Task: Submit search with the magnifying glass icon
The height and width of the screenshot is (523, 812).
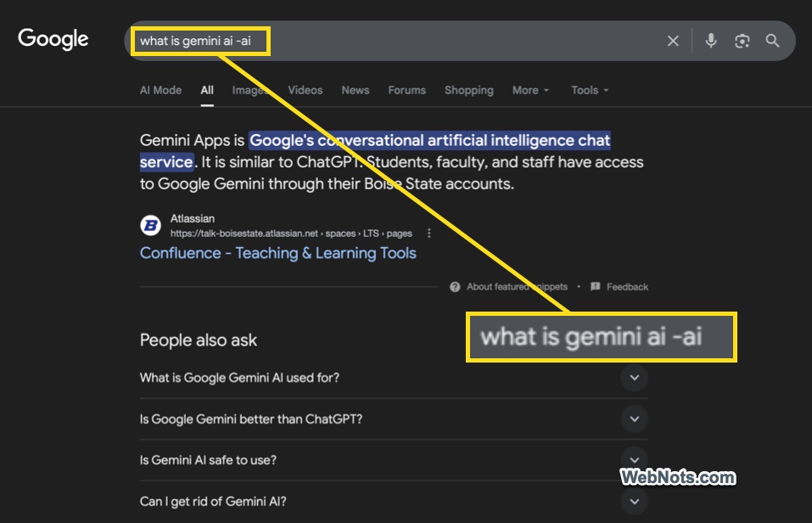Action: 772,41
